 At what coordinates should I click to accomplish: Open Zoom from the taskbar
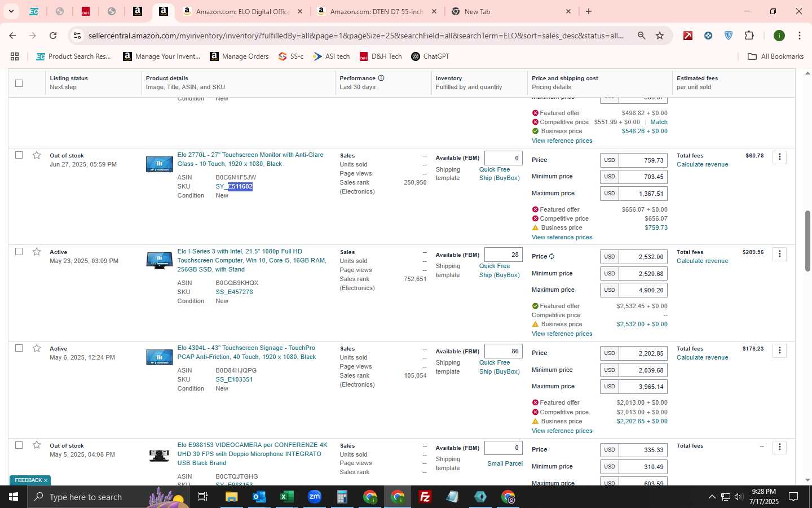(314, 497)
